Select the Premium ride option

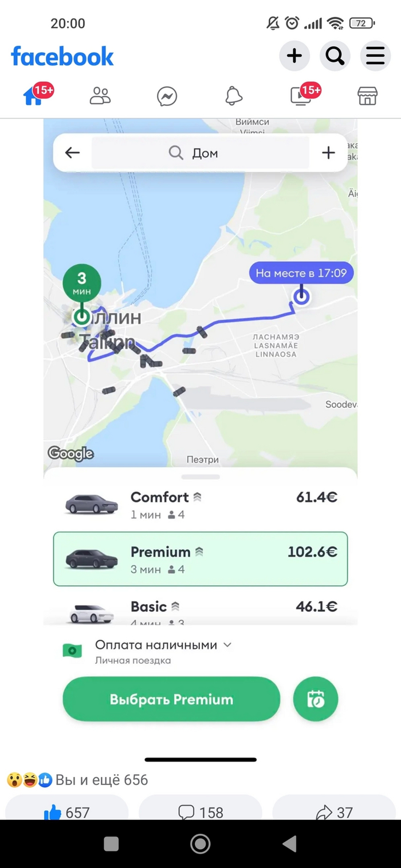point(200,559)
